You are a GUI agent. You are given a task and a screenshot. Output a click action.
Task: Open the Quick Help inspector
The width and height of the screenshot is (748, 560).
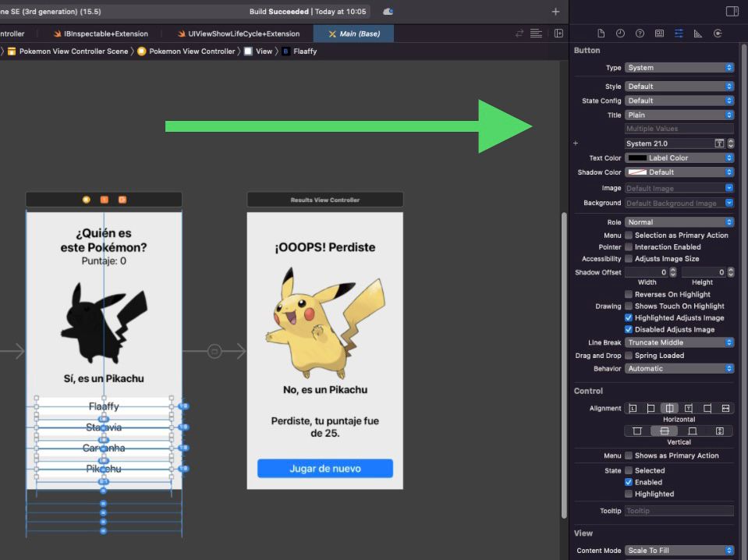click(x=640, y=34)
